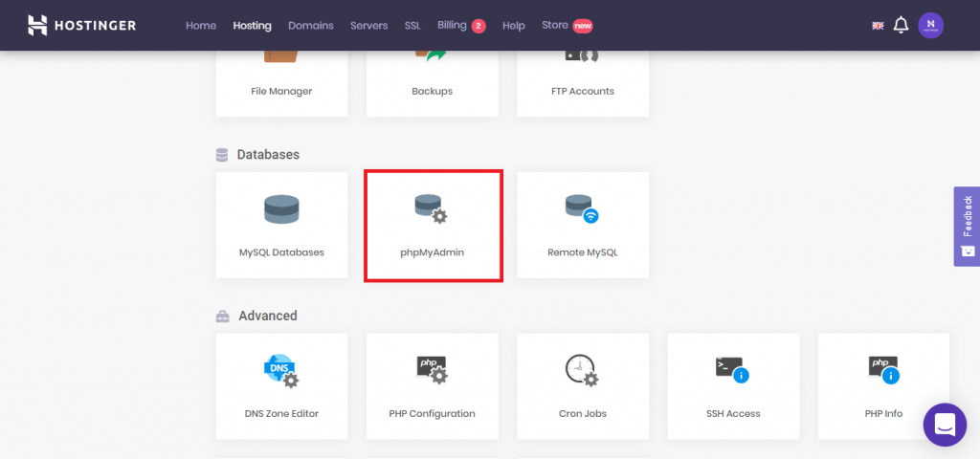
Task: Click the FTP Accounts label
Action: [x=583, y=91]
